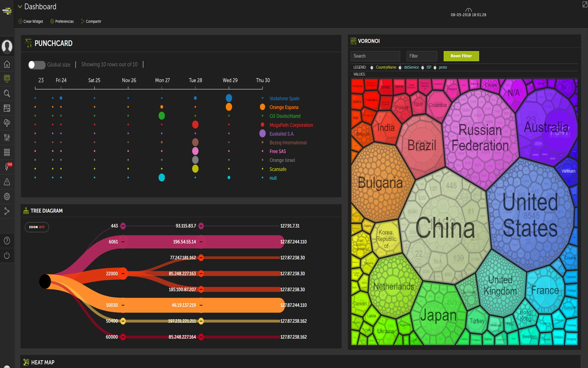
Task: Click the expand fullscreen icon at top right
Action: (x=584, y=4)
